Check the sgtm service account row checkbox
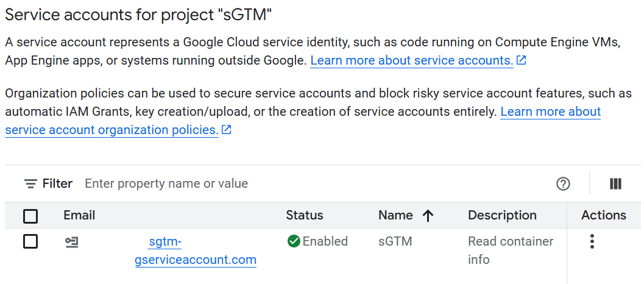 (x=30, y=241)
